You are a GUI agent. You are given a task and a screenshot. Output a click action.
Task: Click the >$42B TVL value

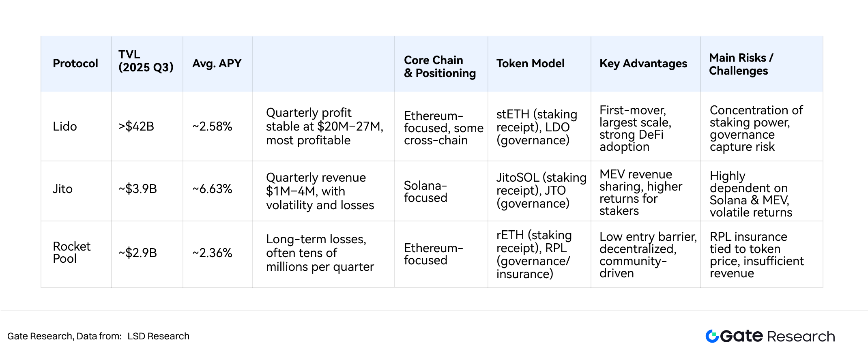(136, 127)
